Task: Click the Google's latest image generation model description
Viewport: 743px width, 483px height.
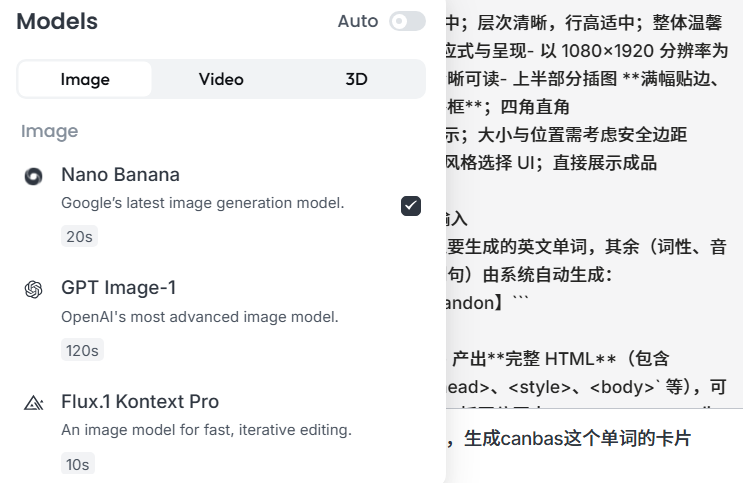Action: 203,203
